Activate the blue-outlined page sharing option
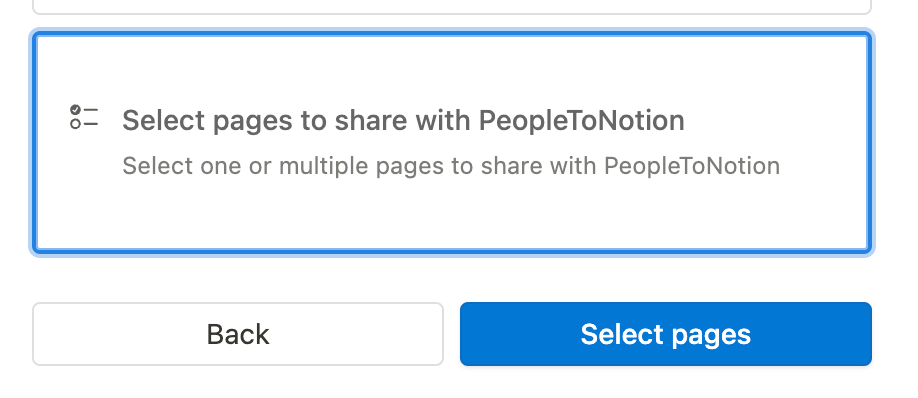The image size is (918, 398). [x=451, y=143]
